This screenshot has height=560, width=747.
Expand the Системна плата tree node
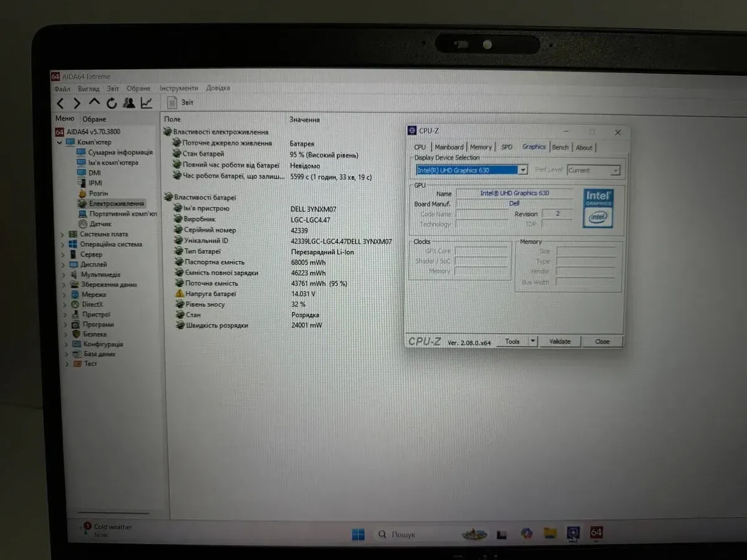pos(62,235)
